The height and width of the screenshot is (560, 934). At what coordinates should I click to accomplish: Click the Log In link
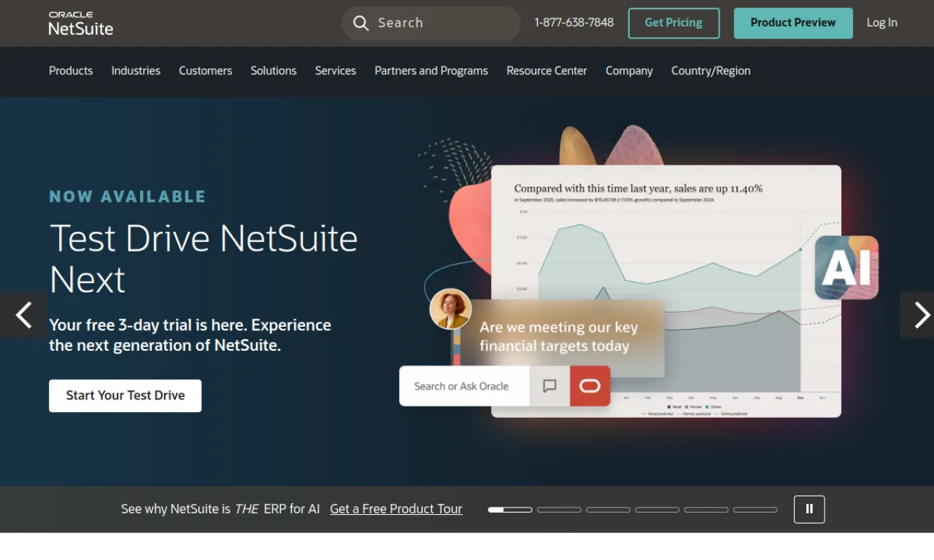pyautogui.click(x=881, y=23)
